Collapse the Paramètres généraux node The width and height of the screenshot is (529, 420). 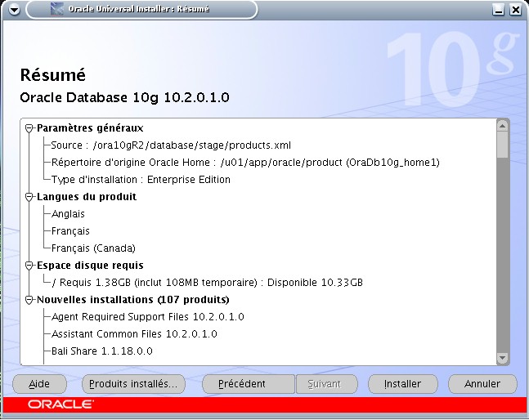pyautogui.click(x=29, y=128)
